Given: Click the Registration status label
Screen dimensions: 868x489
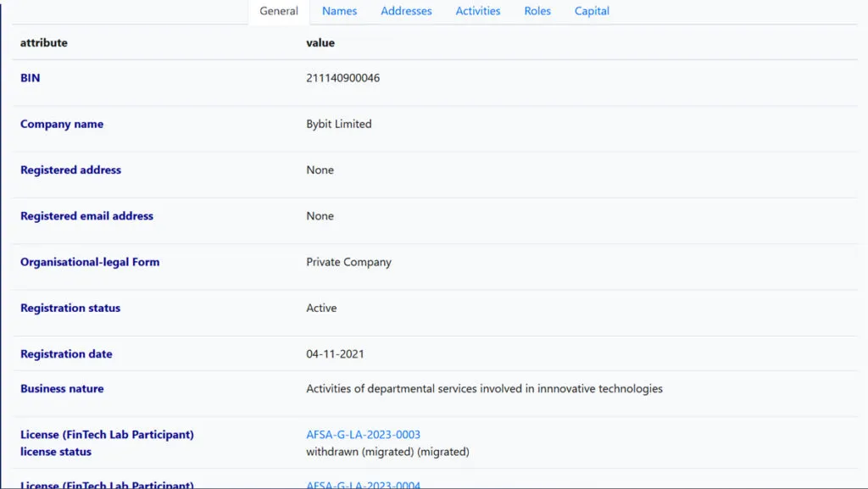Looking at the screenshot, I should click(70, 308).
